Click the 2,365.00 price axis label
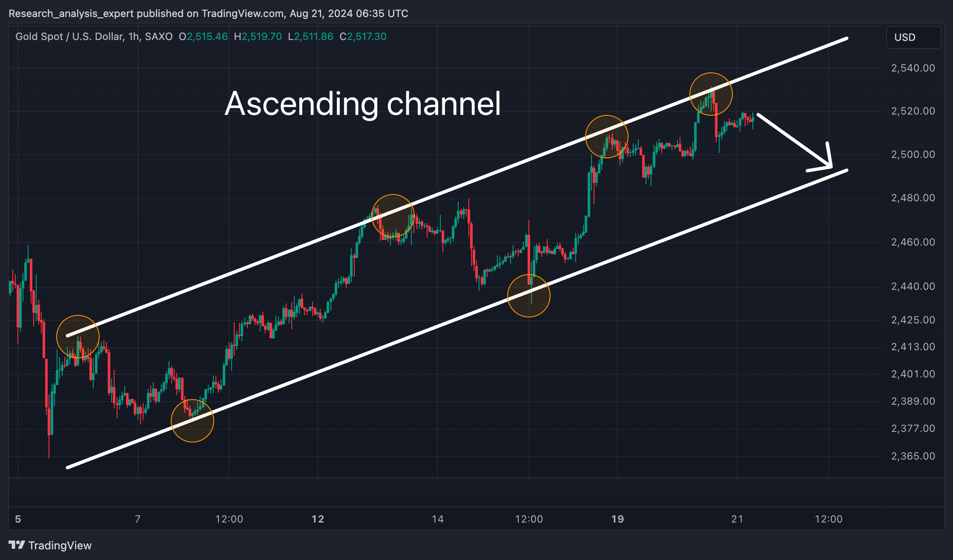953x560 pixels. click(913, 456)
